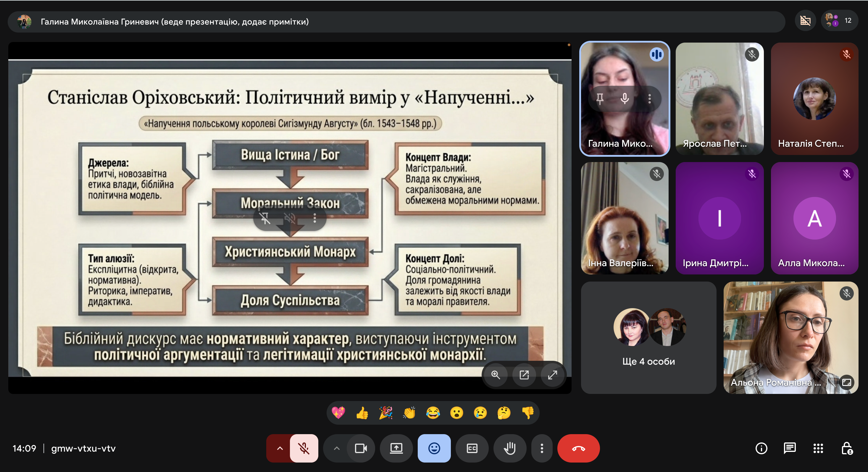Expand video settings chevron
Image resolution: width=868 pixels, height=472 pixels.
[x=336, y=448]
